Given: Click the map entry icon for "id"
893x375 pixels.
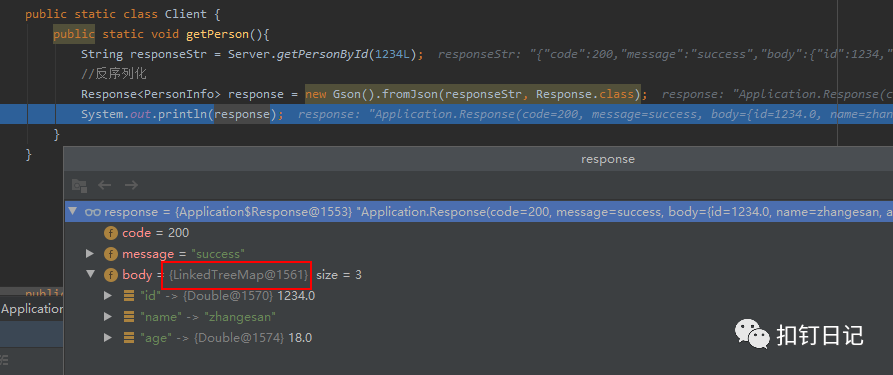Looking at the screenshot, I should 129,296.
